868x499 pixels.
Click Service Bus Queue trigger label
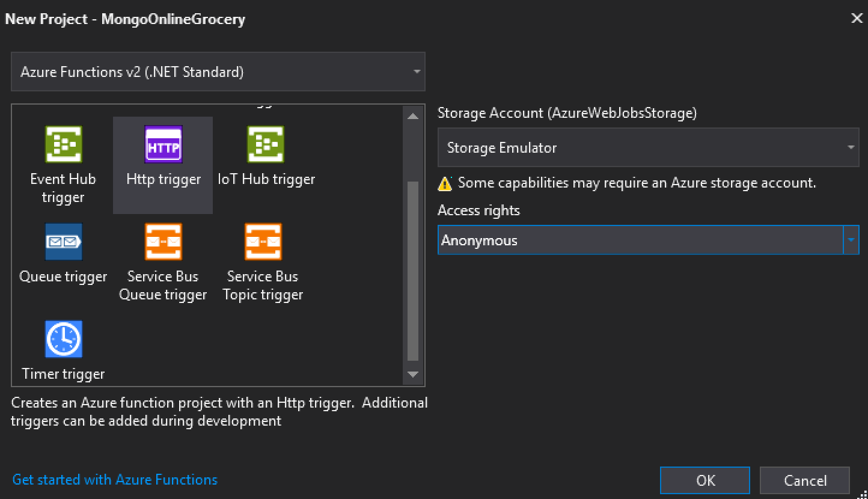(163, 286)
